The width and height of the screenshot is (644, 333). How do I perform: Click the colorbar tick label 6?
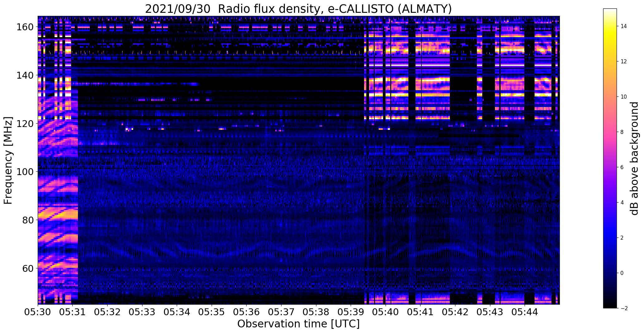622,167
